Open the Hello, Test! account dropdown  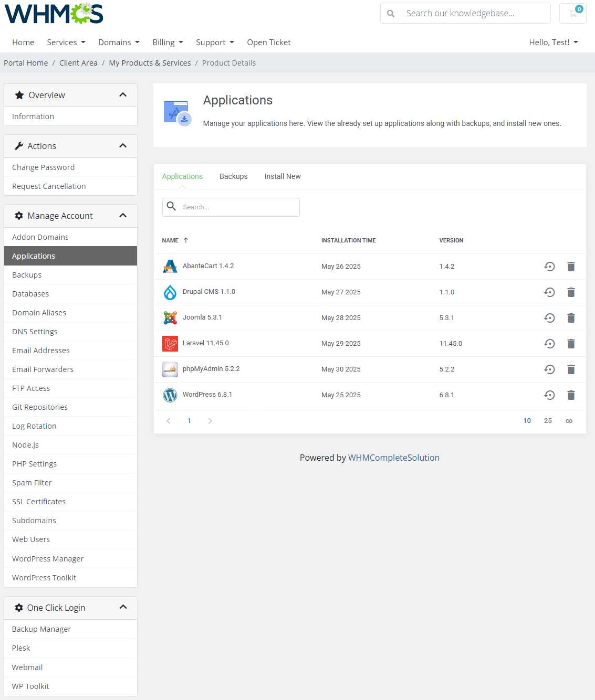pyautogui.click(x=554, y=43)
